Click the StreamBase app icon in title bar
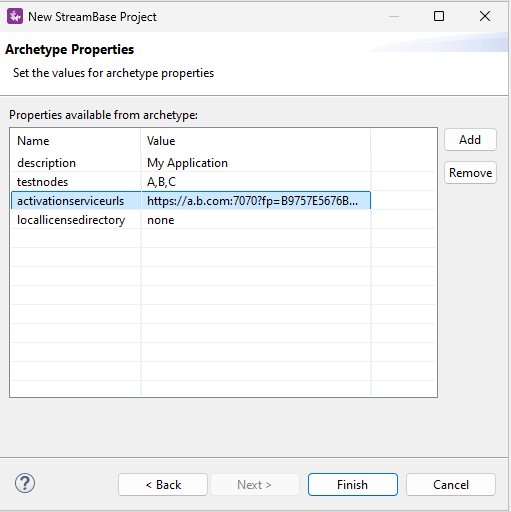Screen dimensions: 511x512 coord(15,16)
